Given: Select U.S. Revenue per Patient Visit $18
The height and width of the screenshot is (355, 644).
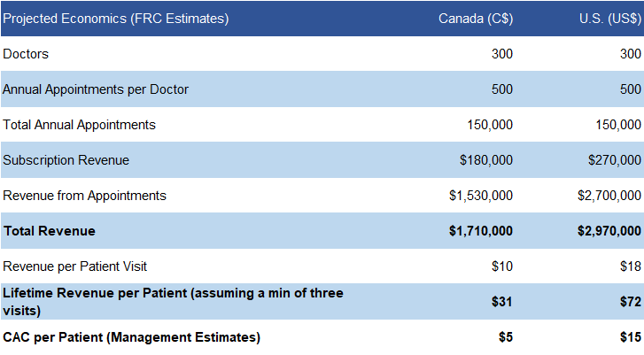Looking at the screenshot, I should click(x=632, y=266).
